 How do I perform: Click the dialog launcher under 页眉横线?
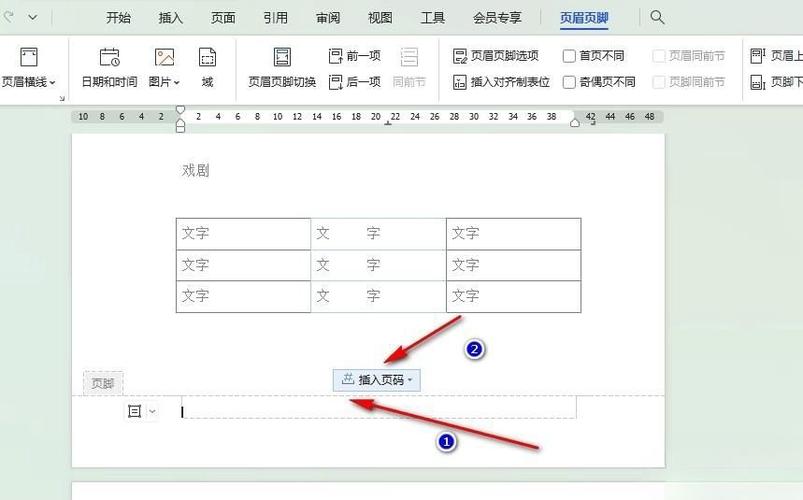(x=62, y=98)
